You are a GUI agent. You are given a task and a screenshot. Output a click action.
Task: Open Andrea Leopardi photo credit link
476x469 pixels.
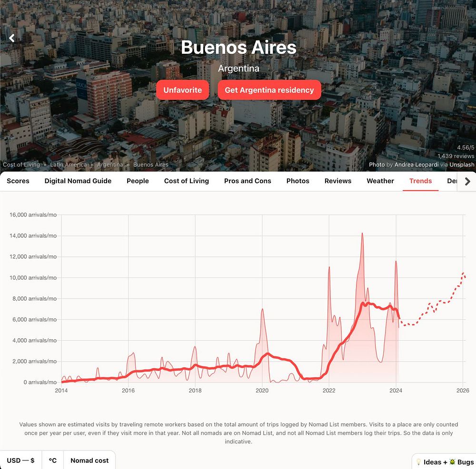[416, 165]
